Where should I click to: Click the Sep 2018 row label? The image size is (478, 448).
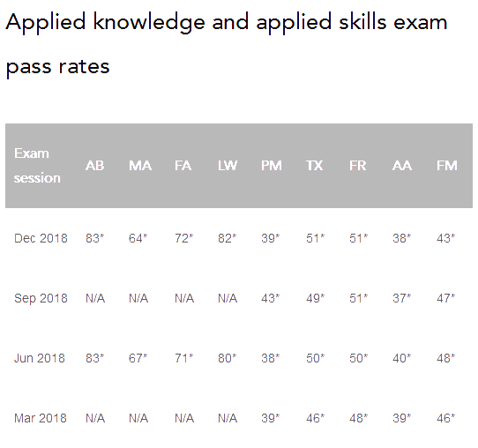(41, 298)
